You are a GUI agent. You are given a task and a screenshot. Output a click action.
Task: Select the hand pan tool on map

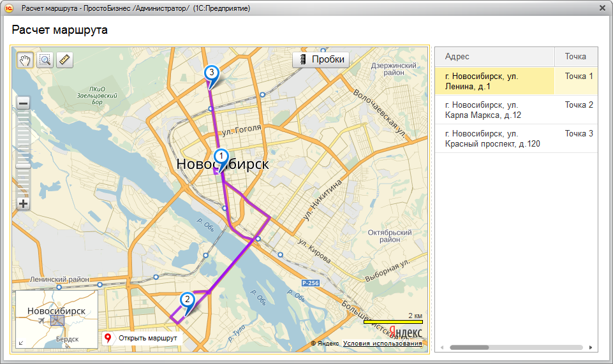pyautogui.click(x=26, y=60)
